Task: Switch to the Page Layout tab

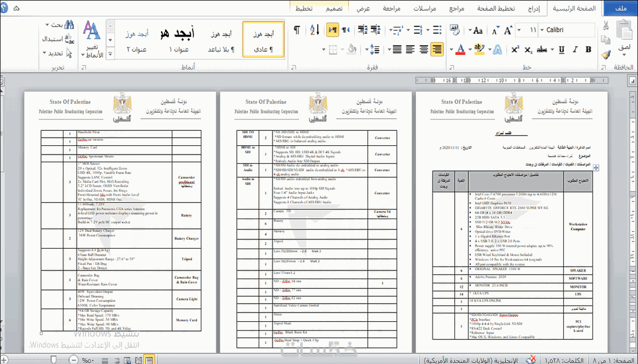Action: [x=496, y=8]
